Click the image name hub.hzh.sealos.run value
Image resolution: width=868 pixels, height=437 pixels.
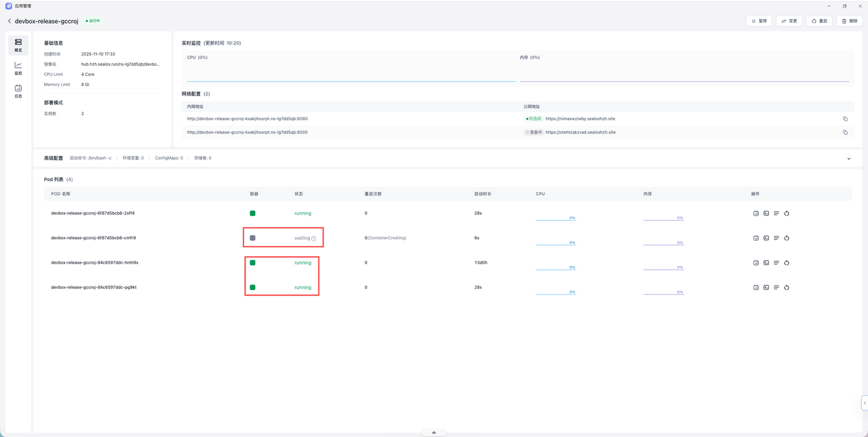(x=121, y=64)
